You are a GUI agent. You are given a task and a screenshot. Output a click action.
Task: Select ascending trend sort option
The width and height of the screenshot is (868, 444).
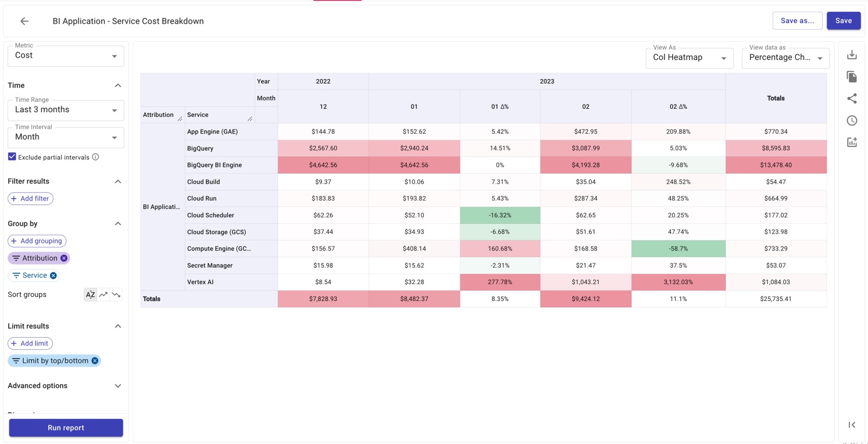pos(103,295)
